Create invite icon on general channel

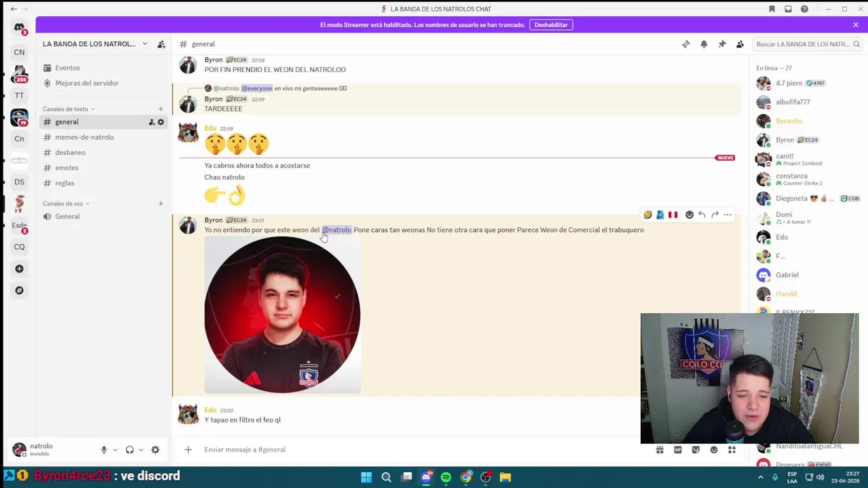pos(152,122)
